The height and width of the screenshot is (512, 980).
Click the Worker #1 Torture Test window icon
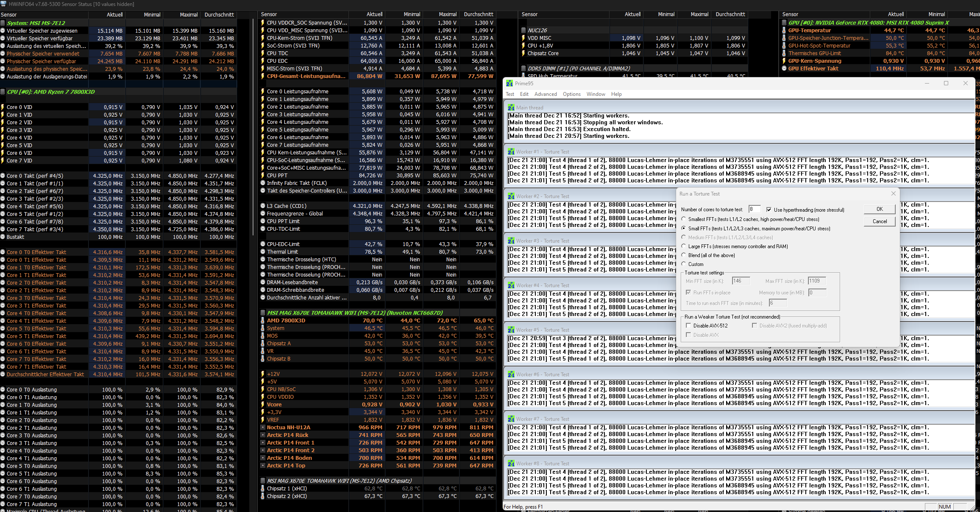coord(511,152)
